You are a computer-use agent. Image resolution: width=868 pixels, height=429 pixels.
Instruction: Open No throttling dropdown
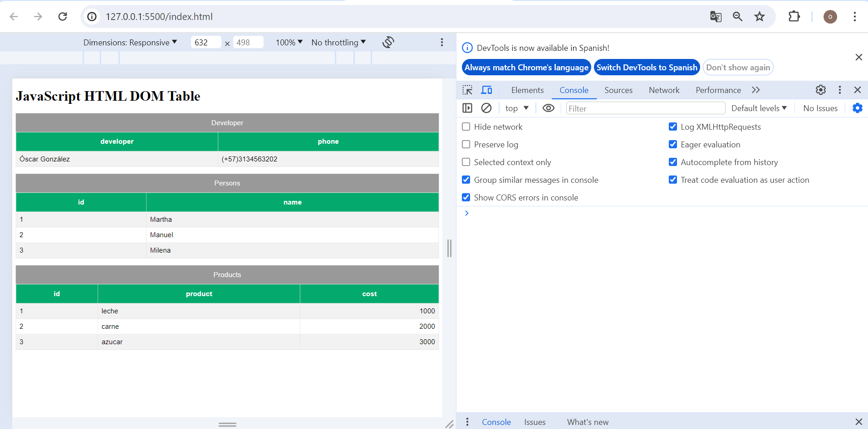338,42
